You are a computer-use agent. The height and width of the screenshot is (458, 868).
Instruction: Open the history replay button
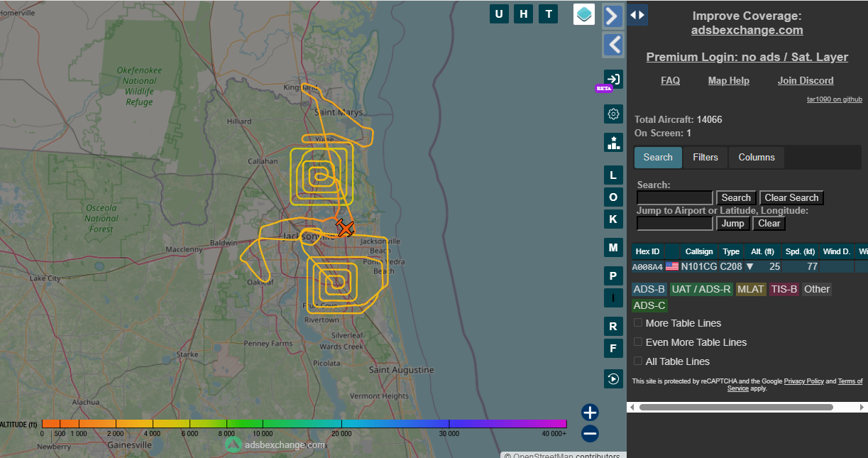pos(613,378)
